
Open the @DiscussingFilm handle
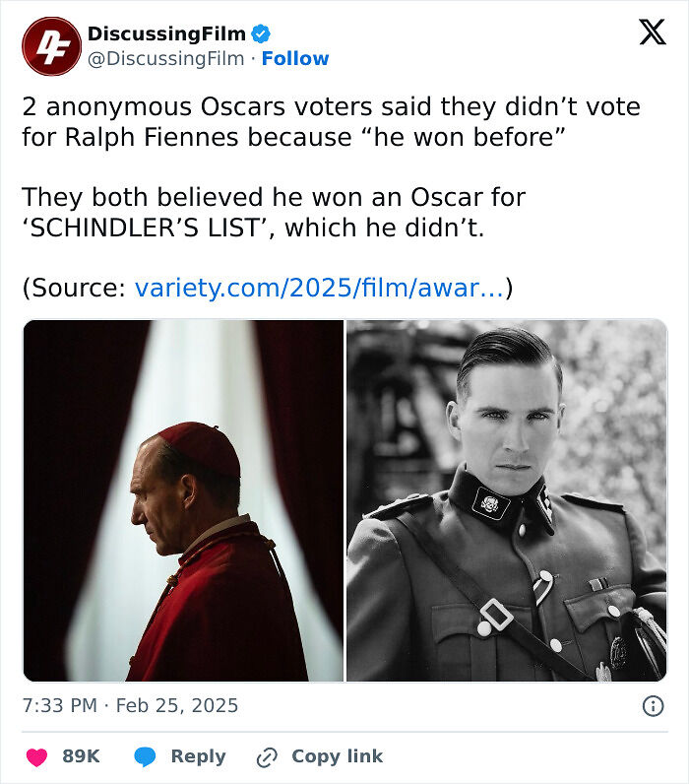tap(165, 59)
